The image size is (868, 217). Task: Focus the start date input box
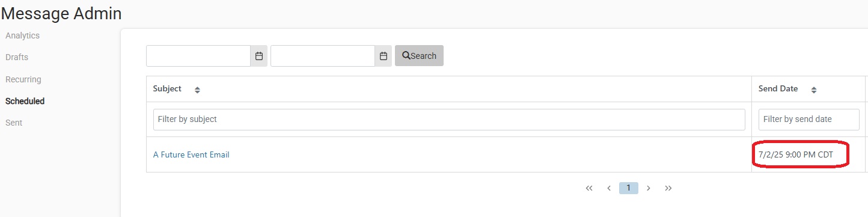[198, 56]
